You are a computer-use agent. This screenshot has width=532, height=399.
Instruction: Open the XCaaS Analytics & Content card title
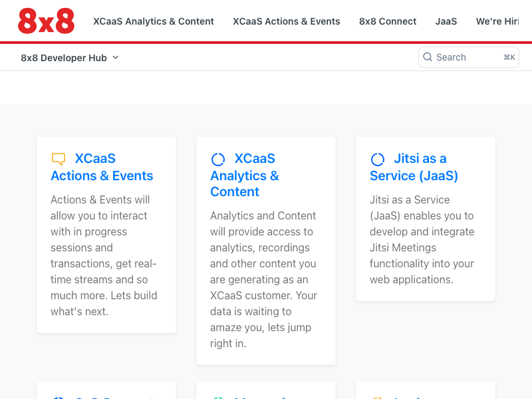pyautogui.click(x=245, y=175)
